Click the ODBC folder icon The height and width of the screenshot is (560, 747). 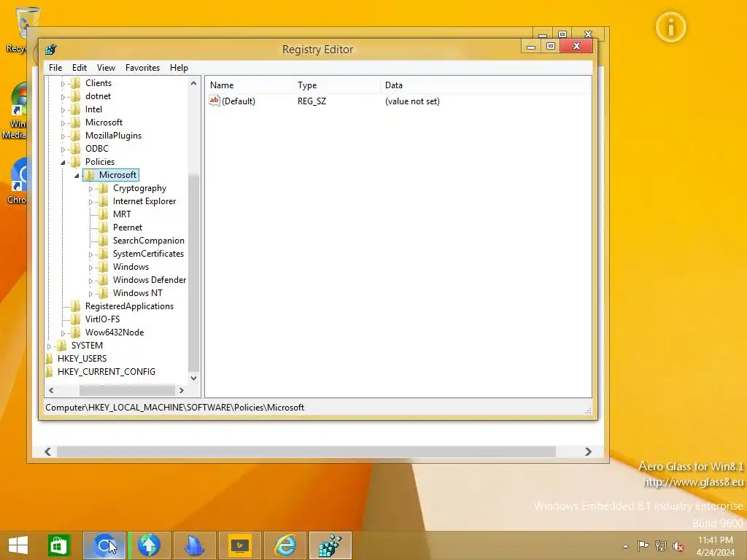click(x=75, y=149)
